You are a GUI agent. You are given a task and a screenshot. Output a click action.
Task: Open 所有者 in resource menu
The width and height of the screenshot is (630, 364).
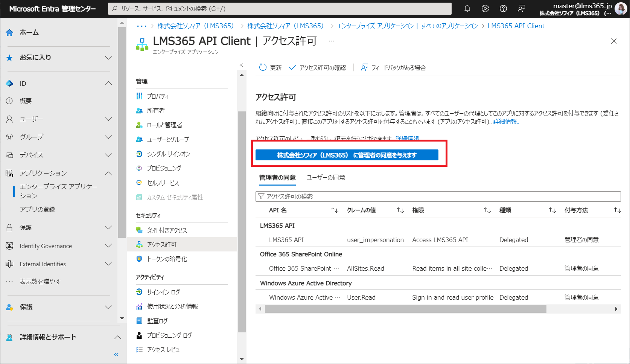(x=156, y=111)
